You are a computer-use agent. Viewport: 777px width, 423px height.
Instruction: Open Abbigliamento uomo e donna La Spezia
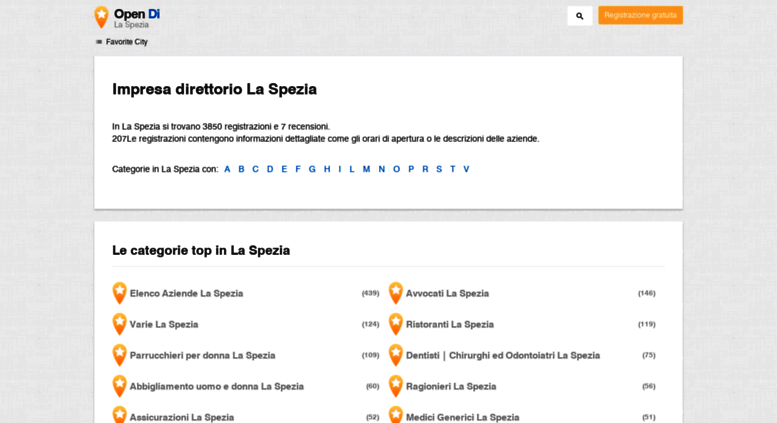click(217, 387)
